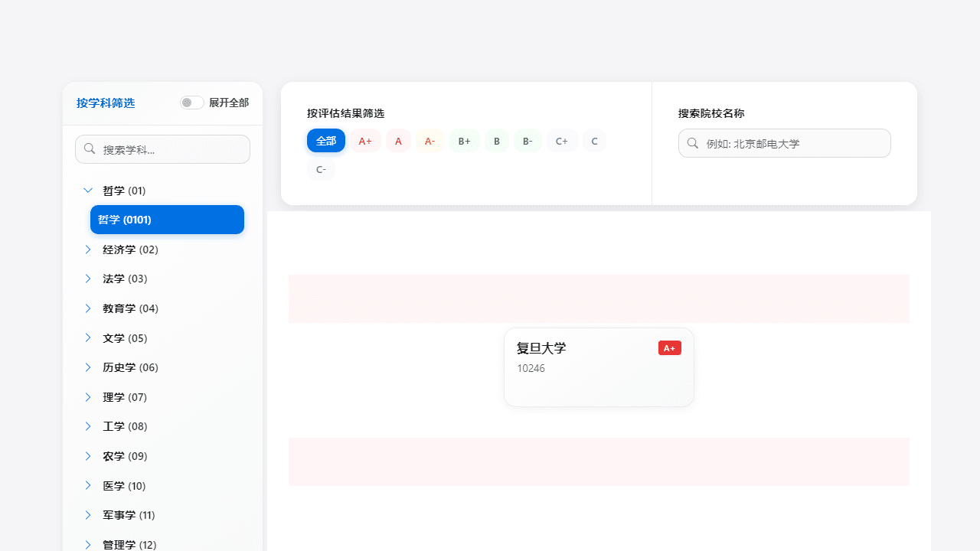980x551 pixels.
Task: Filter by B- rating chip
Action: pyautogui.click(x=528, y=141)
